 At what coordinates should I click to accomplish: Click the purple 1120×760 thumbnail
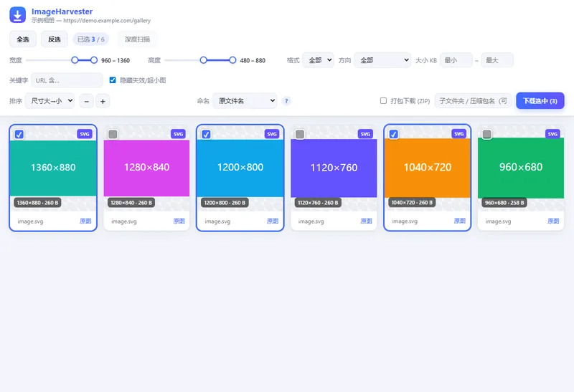click(334, 168)
